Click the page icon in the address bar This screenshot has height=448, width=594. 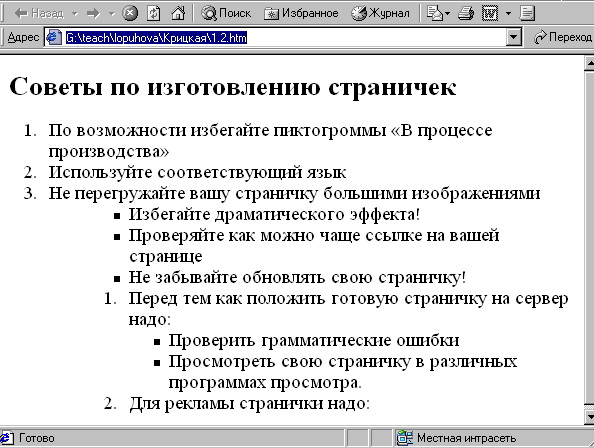[54, 37]
